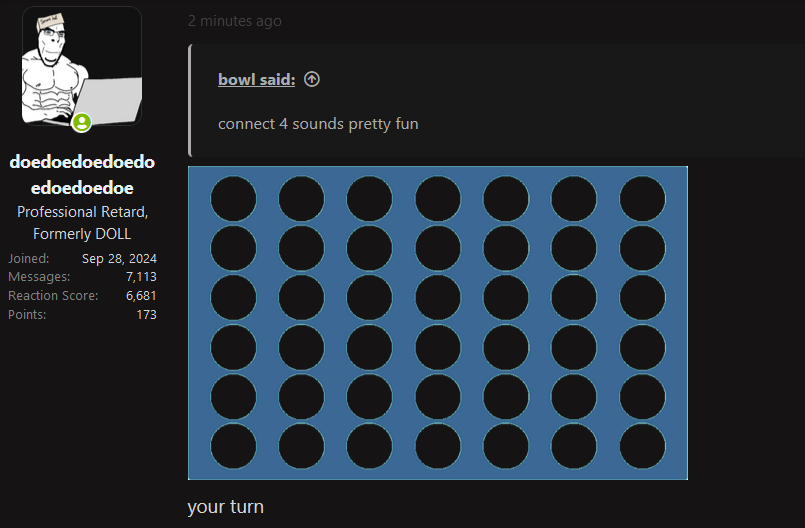This screenshot has width=805, height=528.
Task: Click the bottom hole in the fifth column
Action: coord(506,446)
